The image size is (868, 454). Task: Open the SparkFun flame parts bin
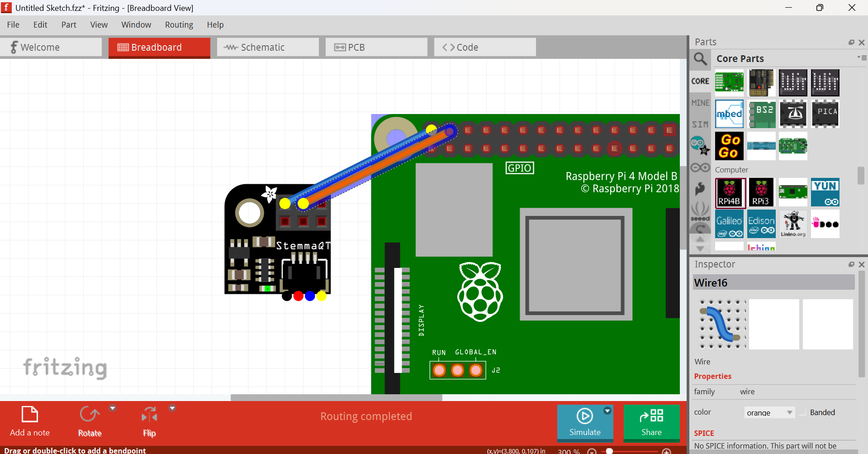point(700,189)
